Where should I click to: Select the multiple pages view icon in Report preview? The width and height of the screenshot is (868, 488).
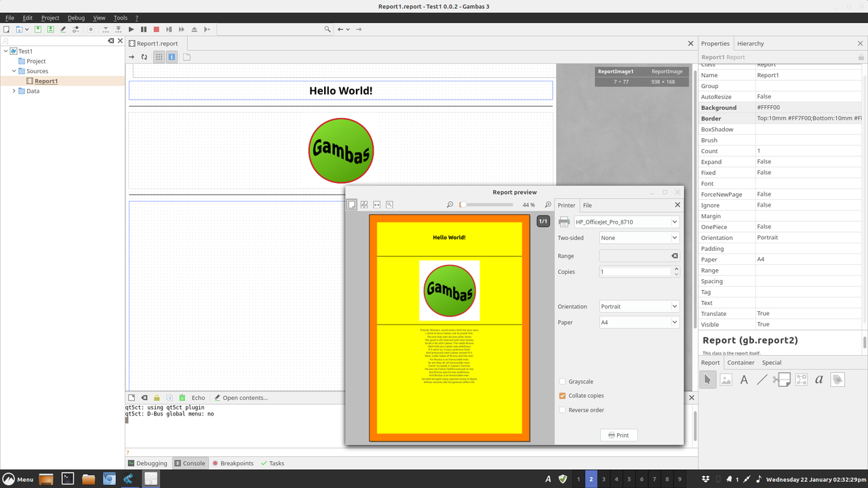[365, 205]
